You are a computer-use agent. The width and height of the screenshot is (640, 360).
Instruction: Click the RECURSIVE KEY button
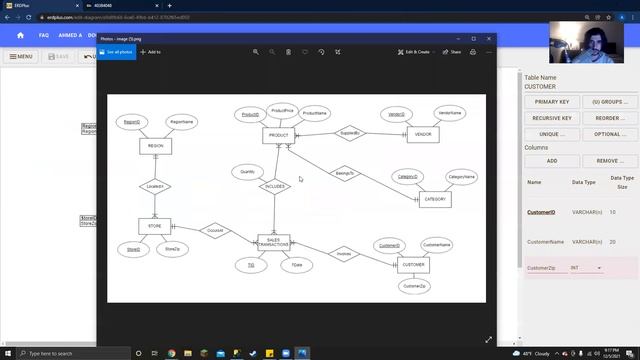pyautogui.click(x=552, y=118)
